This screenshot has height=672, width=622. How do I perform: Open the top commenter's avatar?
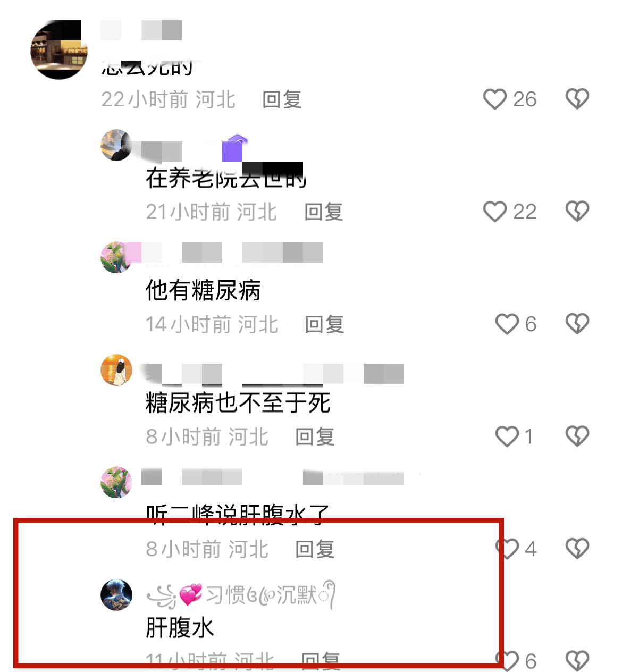58,51
